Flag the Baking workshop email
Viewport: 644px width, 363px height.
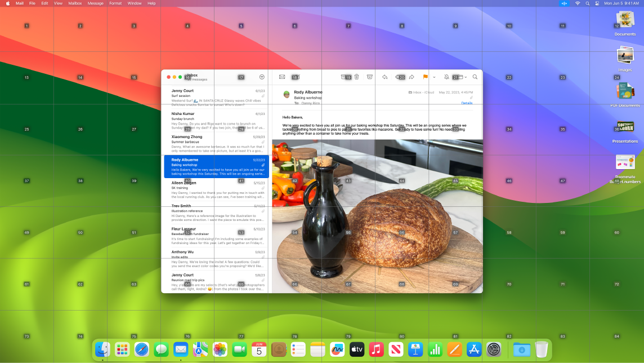(426, 77)
